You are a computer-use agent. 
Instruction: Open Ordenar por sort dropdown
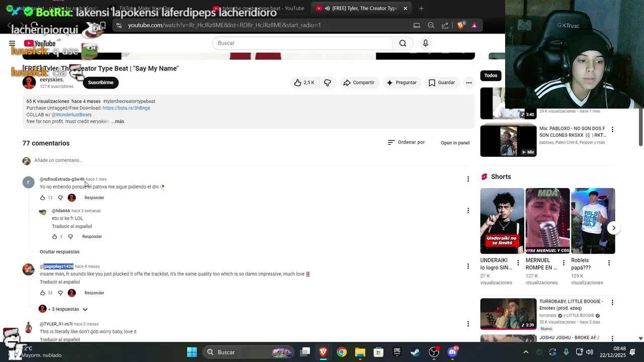[406, 142]
